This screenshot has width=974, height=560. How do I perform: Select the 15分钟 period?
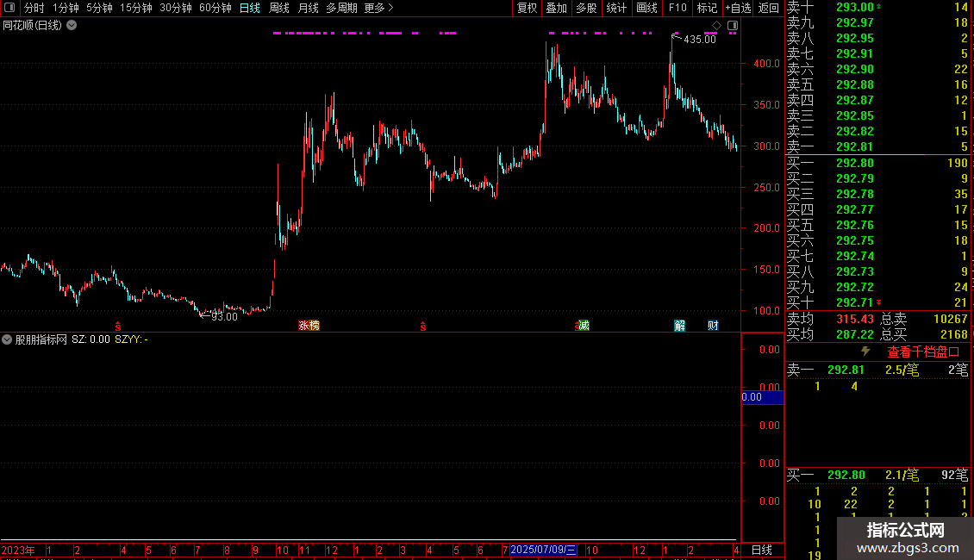point(136,8)
